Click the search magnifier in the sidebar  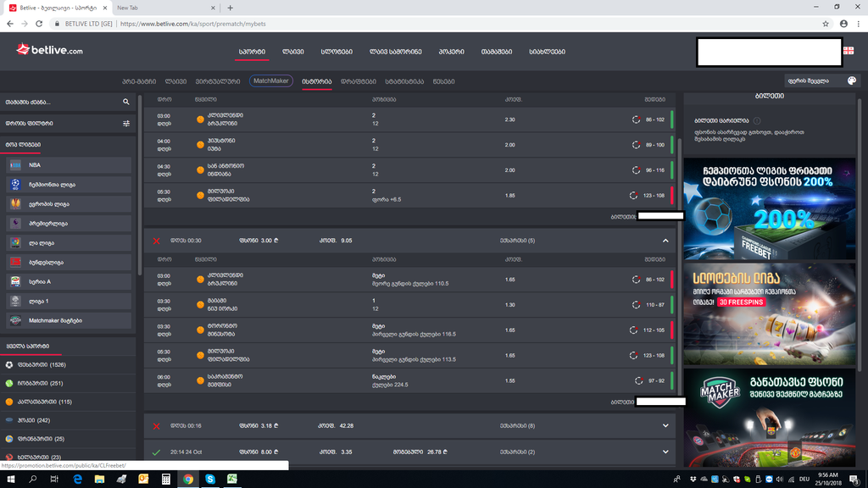(126, 102)
